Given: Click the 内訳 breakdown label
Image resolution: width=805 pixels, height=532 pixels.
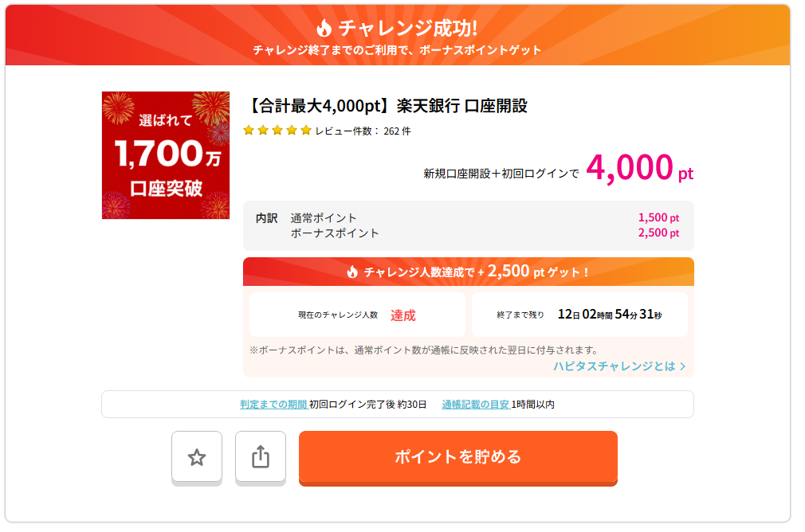Looking at the screenshot, I should 266,218.
